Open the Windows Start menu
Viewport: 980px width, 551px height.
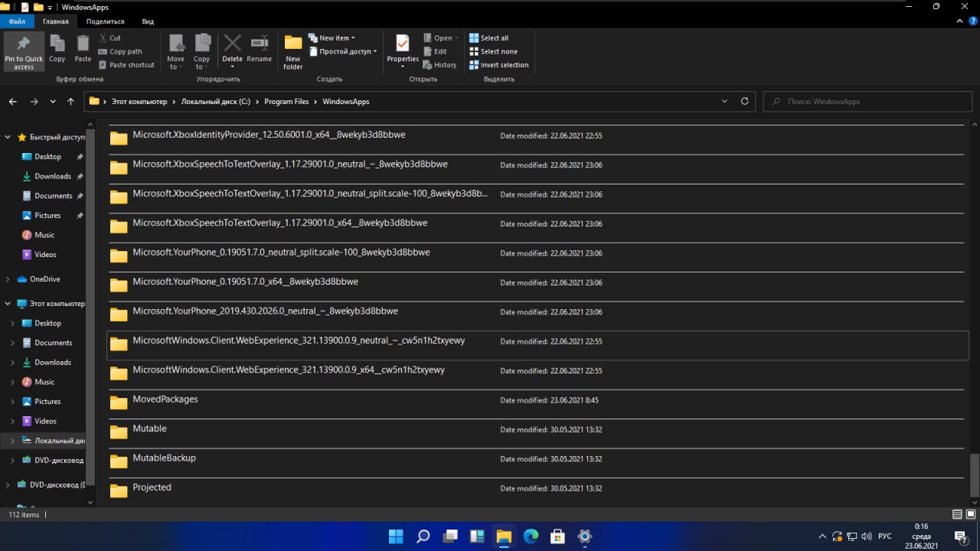point(397,536)
